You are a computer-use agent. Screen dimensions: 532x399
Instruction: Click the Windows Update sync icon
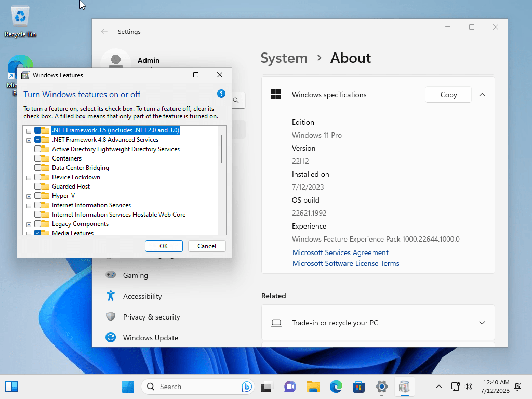point(111,337)
